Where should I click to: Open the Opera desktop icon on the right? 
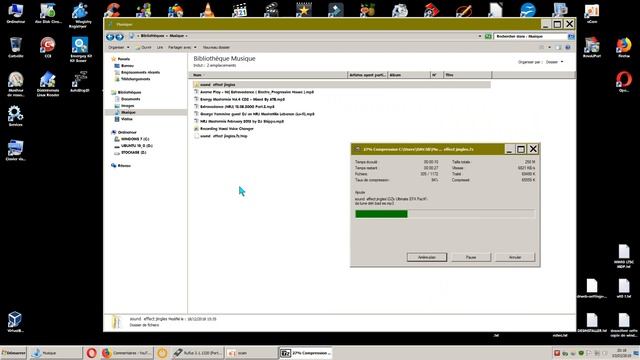tap(624, 82)
